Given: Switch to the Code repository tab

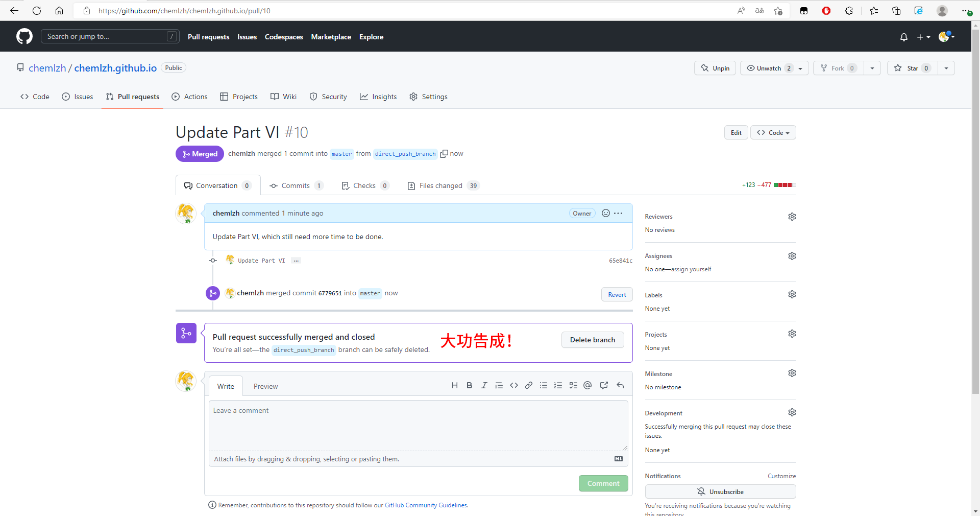Looking at the screenshot, I should pos(35,97).
